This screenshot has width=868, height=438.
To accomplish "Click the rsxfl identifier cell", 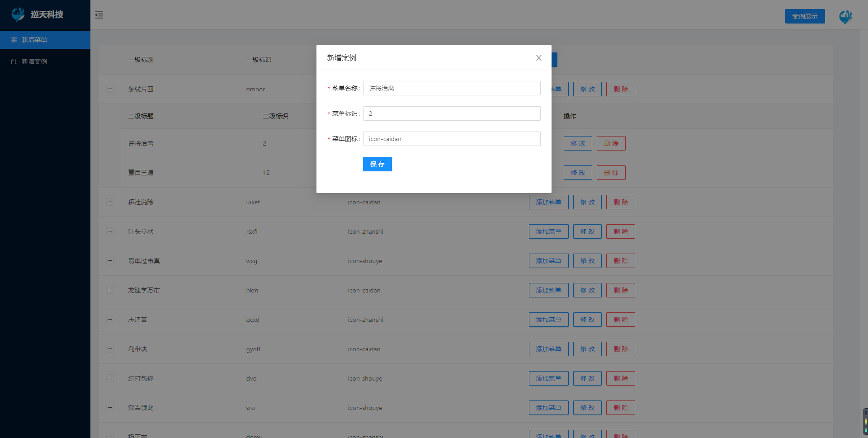I will point(252,231).
